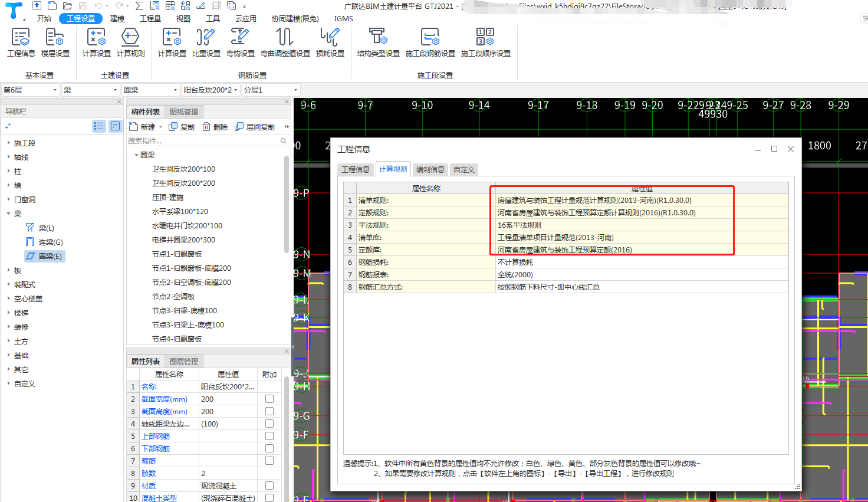This screenshot has height=502, width=868.
Task: Switch to 云应用 ribbon tab
Action: (246, 19)
